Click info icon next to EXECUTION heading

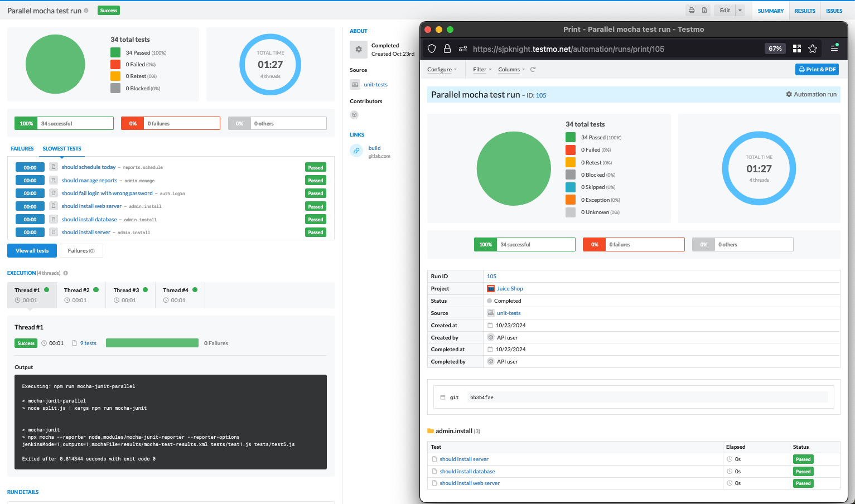tap(66, 273)
